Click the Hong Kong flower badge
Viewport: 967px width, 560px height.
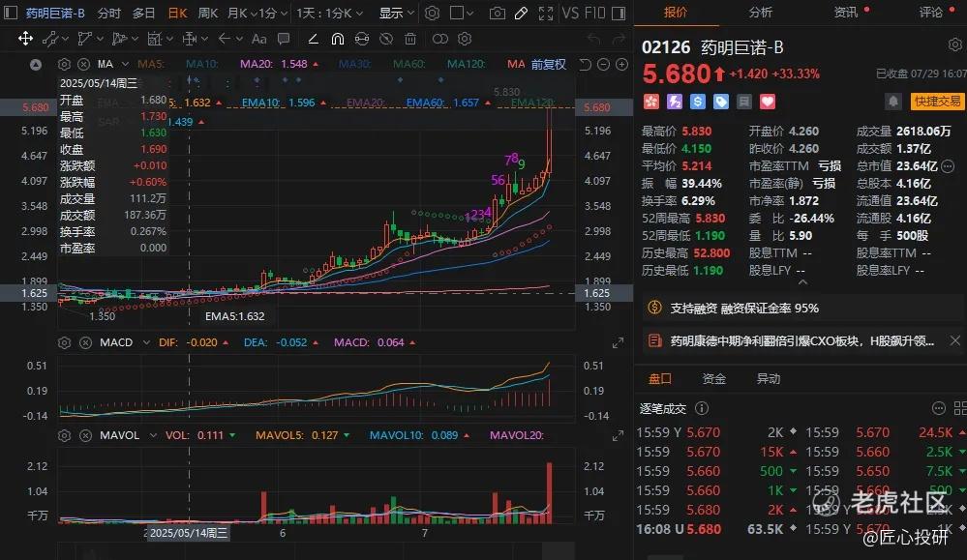coord(651,102)
